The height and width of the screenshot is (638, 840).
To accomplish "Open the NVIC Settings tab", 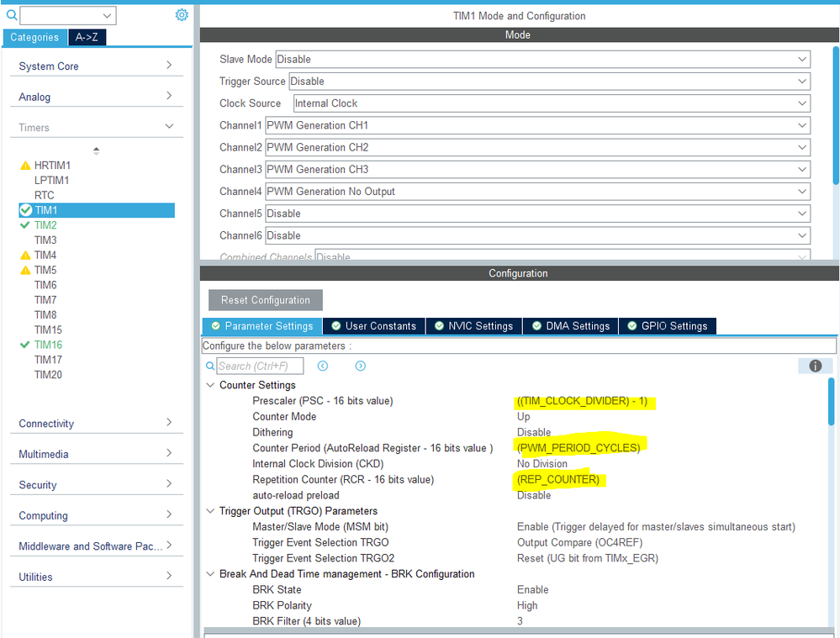I will click(474, 325).
